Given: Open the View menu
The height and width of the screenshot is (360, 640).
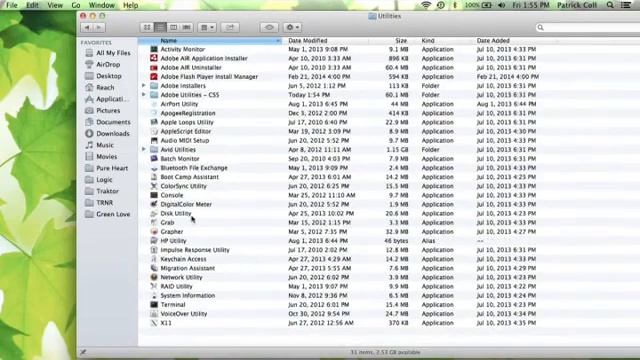Looking at the screenshot, I should click(55, 5).
